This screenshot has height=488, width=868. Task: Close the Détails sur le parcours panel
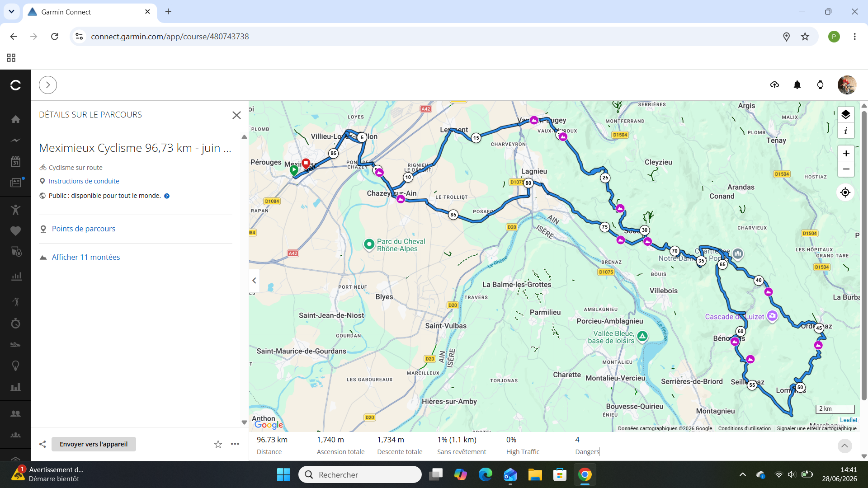click(x=236, y=115)
